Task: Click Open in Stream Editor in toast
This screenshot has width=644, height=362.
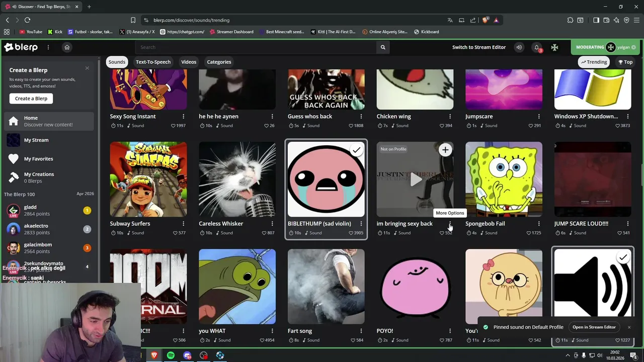Action: point(594,327)
